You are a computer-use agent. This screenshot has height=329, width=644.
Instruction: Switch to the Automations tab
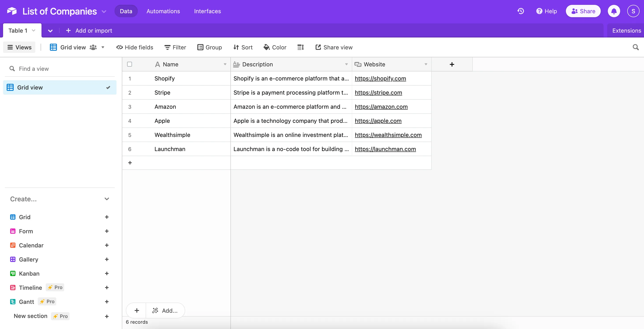pos(163,11)
